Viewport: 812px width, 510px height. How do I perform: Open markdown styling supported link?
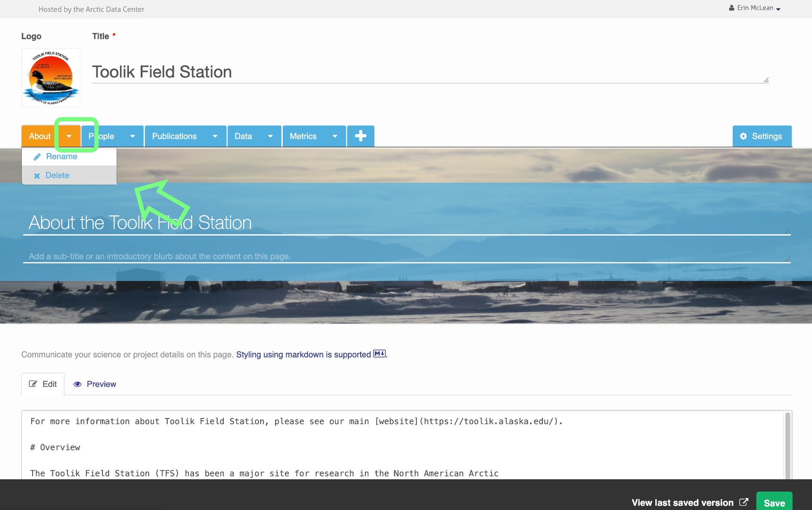point(304,355)
